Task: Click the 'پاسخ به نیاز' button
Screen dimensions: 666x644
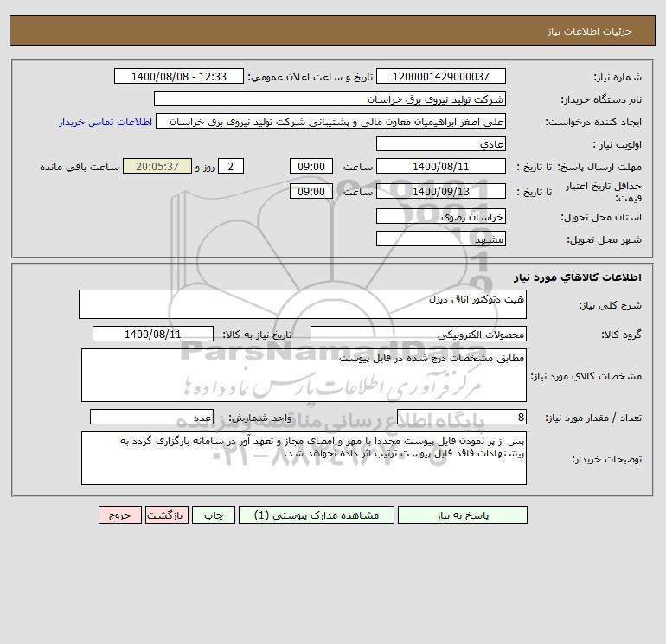Action: coord(463,514)
